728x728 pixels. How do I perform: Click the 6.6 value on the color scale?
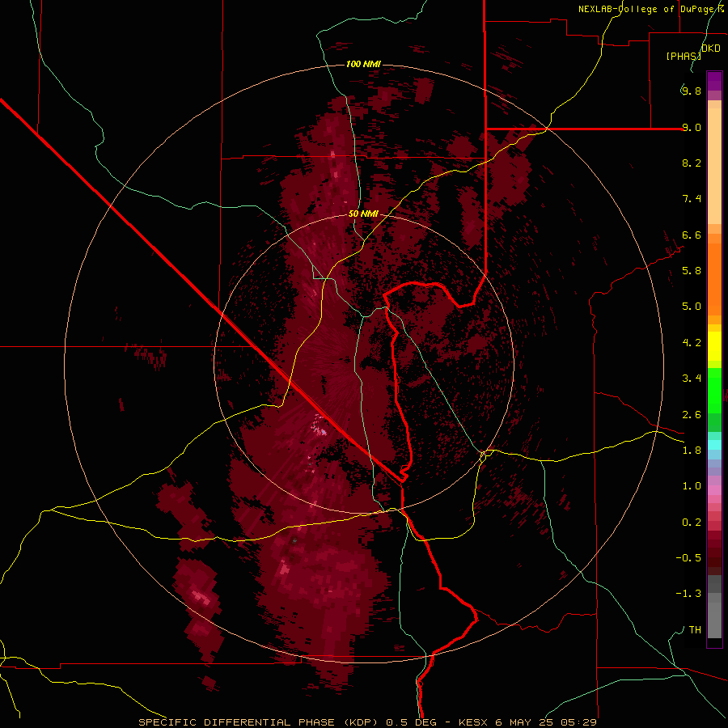(x=692, y=235)
